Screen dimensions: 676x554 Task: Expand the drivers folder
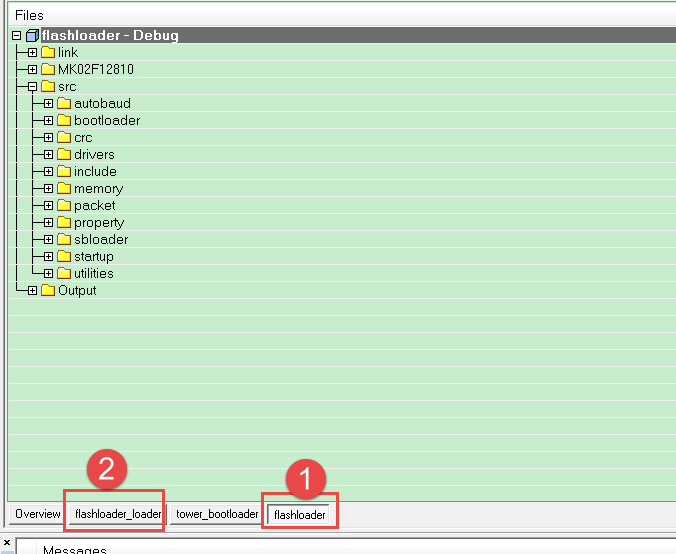click(x=48, y=154)
